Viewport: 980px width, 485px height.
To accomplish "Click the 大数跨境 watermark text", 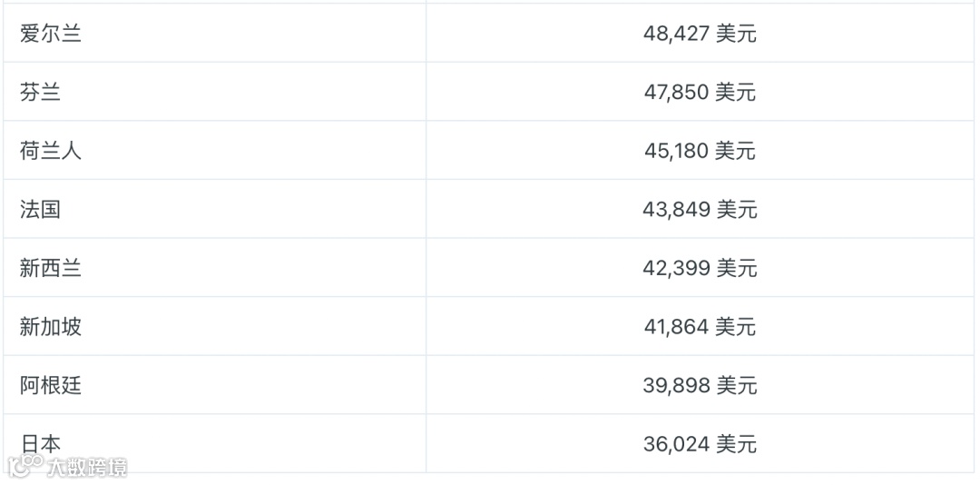I will point(87,467).
